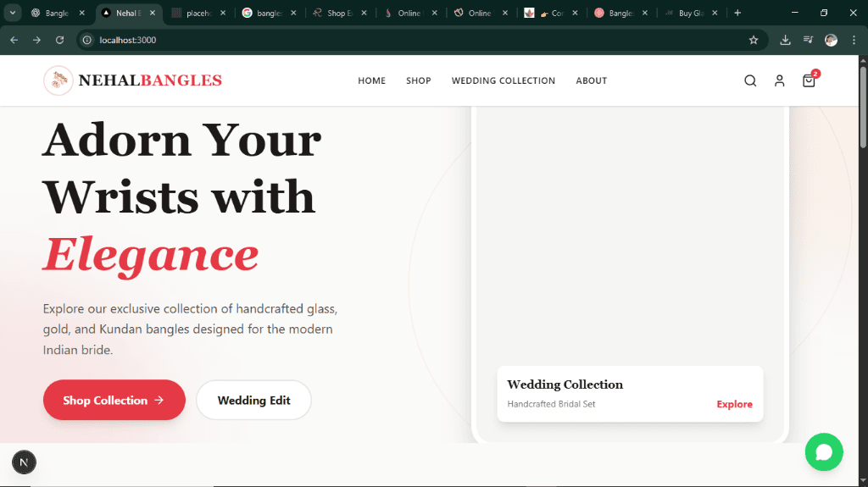The width and height of the screenshot is (868, 487).
Task: Open the user account icon
Action: point(779,81)
